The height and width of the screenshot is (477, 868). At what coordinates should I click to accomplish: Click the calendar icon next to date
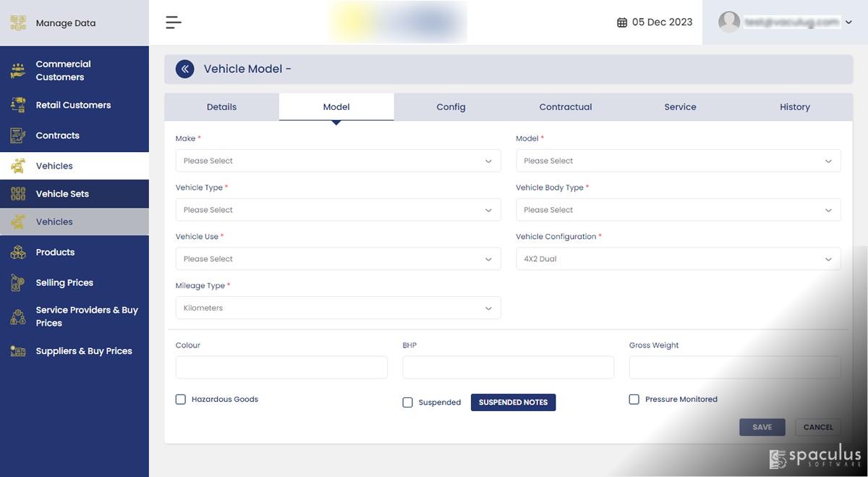622,22
